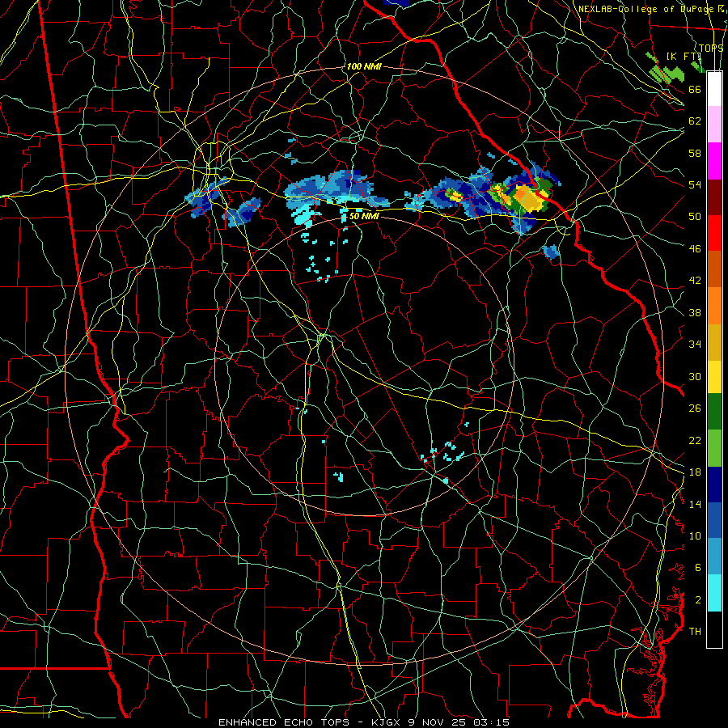Image resolution: width=728 pixels, height=728 pixels.
Task: Click the light pink legend swatch
Action: pos(714,124)
